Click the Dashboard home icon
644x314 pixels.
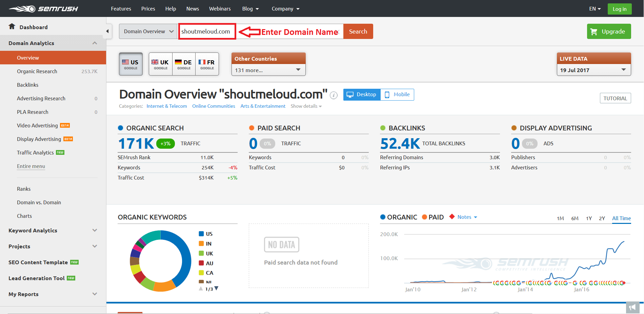pyautogui.click(x=12, y=26)
